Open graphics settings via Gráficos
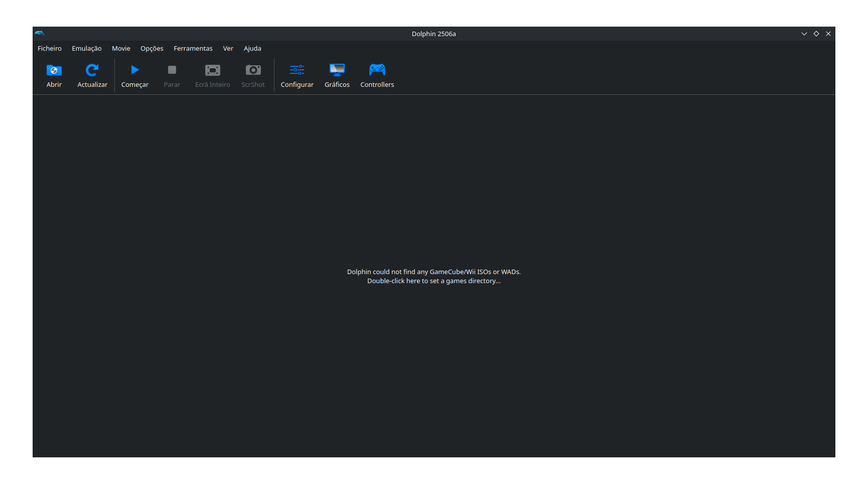The image size is (868, 496). click(x=337, y=75)
